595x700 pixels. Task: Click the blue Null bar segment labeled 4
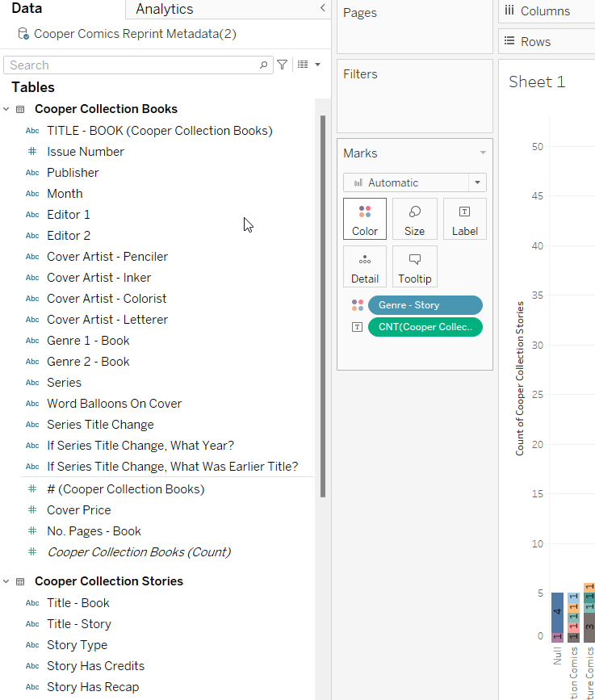click(557, 612)
